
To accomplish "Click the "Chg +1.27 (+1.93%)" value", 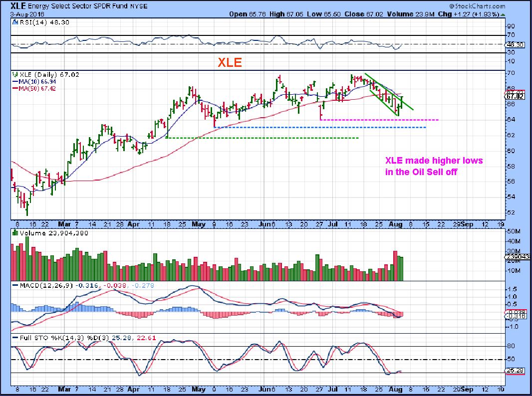I will pyautogui.click(x=469, y=14).
